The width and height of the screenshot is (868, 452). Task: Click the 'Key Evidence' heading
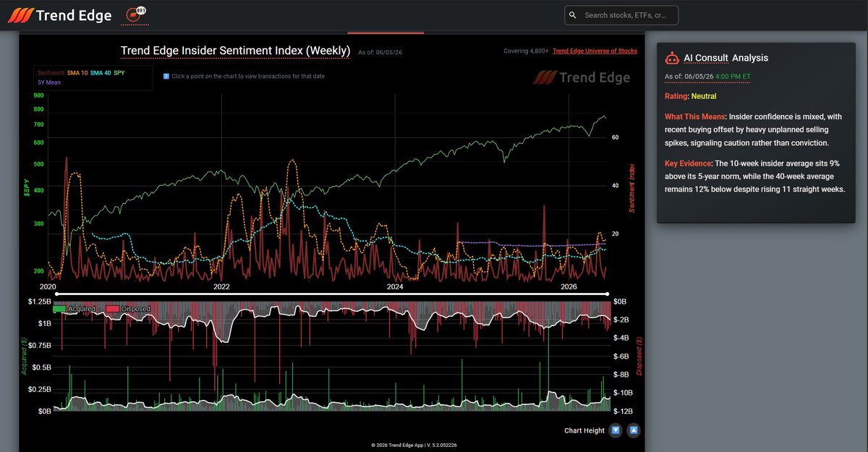688,163
